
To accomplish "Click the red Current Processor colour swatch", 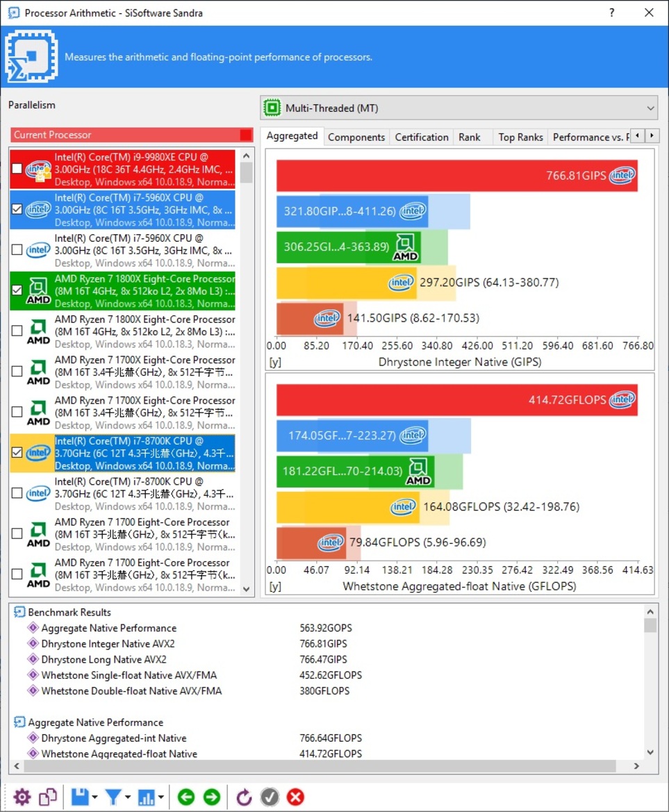I will [246, 135].
